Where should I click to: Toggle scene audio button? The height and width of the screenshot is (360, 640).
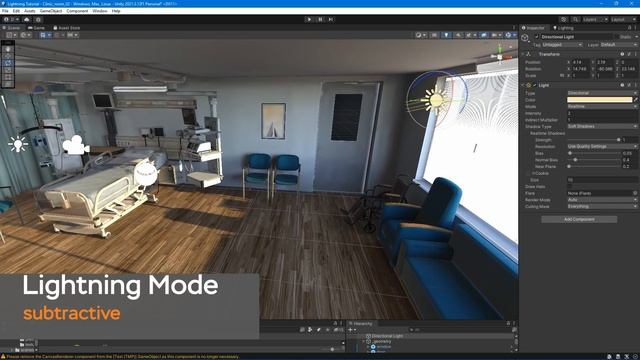click(x=458, y=35)
